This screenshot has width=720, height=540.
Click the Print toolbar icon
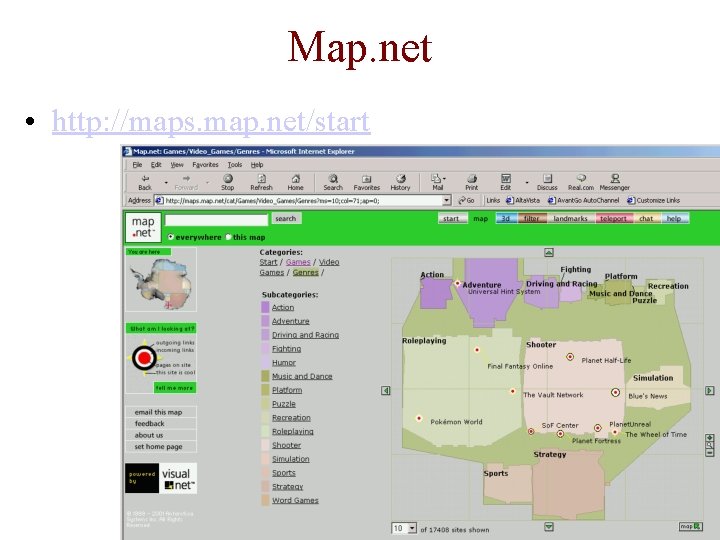coord(472,182)
